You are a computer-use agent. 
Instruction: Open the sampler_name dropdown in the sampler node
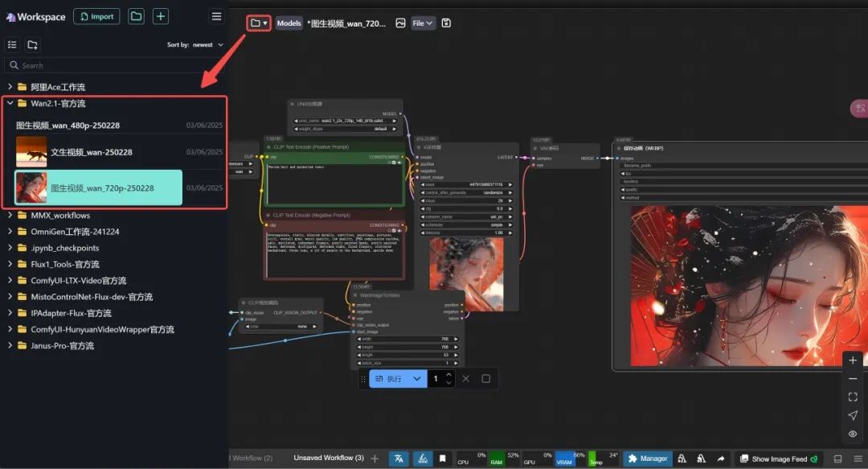click(467, 216)
